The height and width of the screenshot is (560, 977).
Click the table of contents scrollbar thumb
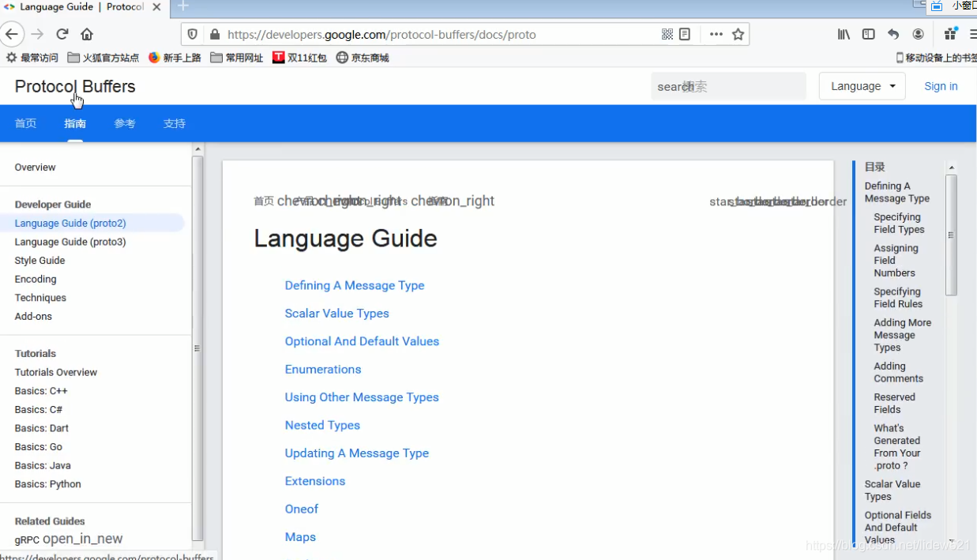(x=951, y=235)
